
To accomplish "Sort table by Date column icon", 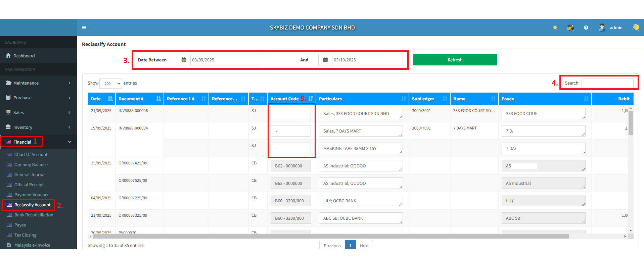I will (110, 99).
